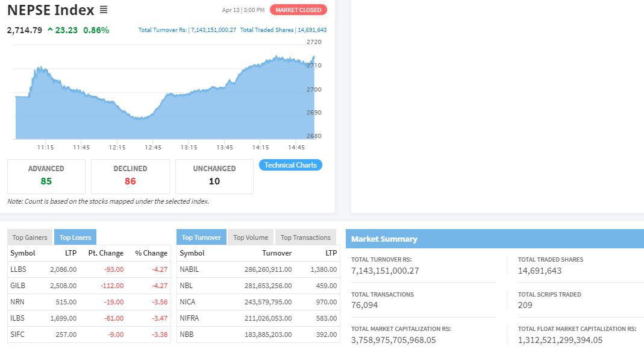The image size is (644, 349).
Task: Click NBL turnover 281,653,256.00
Action: (268, 285)
